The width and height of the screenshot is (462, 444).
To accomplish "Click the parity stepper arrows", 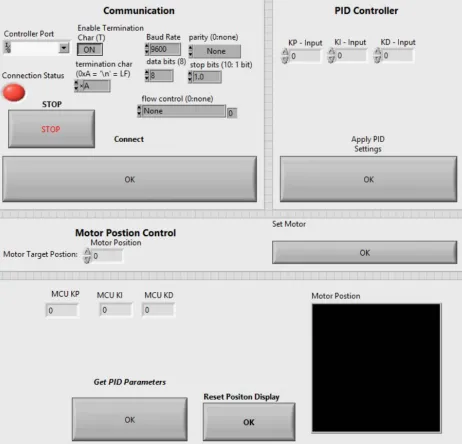I will pos(191,51).
